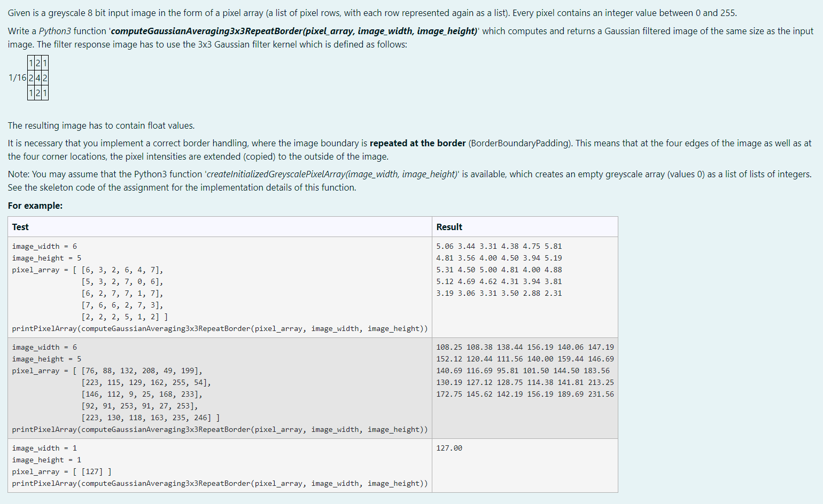The image size is (823, 504).
Task: Click the Result column header
Action: click(x=449, y=226)
